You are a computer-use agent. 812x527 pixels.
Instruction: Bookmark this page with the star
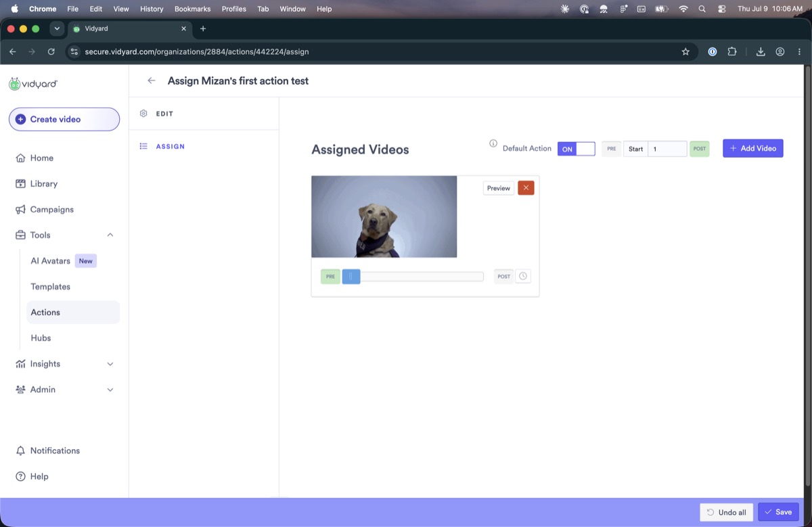(x=685, y=51)
